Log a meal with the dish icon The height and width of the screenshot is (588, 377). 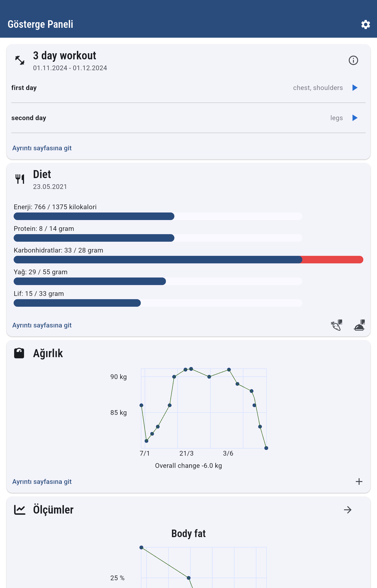pyautogui.click(x=359, y=325)
